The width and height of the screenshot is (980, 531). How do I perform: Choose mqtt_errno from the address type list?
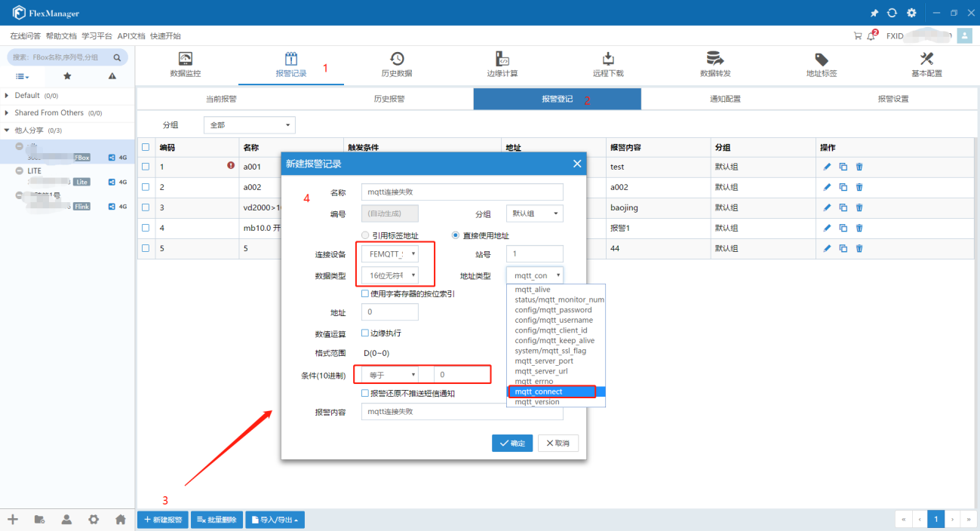pos(533,382)
